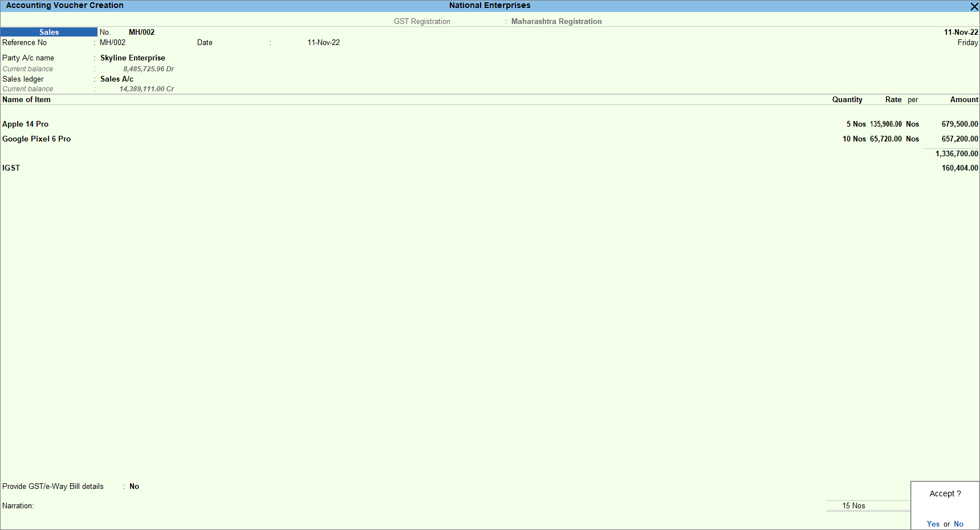Click the IGST amount 160,404.00
The image size is (980, 530).
click(x=960, y=168)
